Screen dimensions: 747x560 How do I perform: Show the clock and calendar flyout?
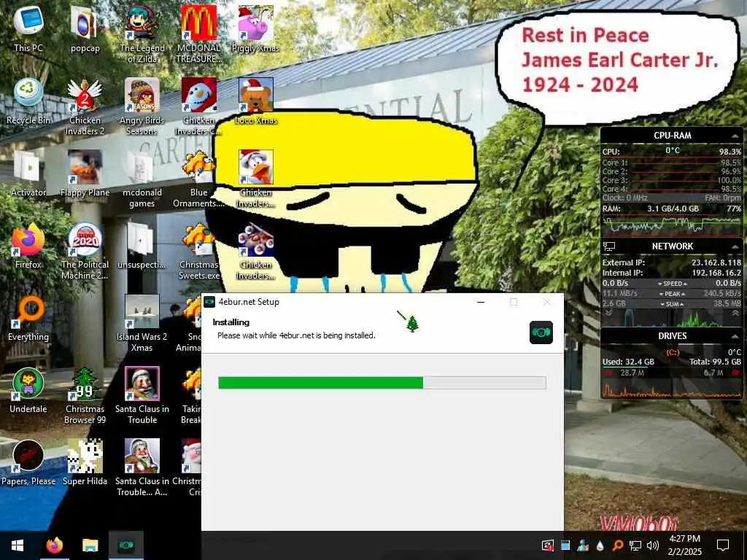[x=684, y=545]
